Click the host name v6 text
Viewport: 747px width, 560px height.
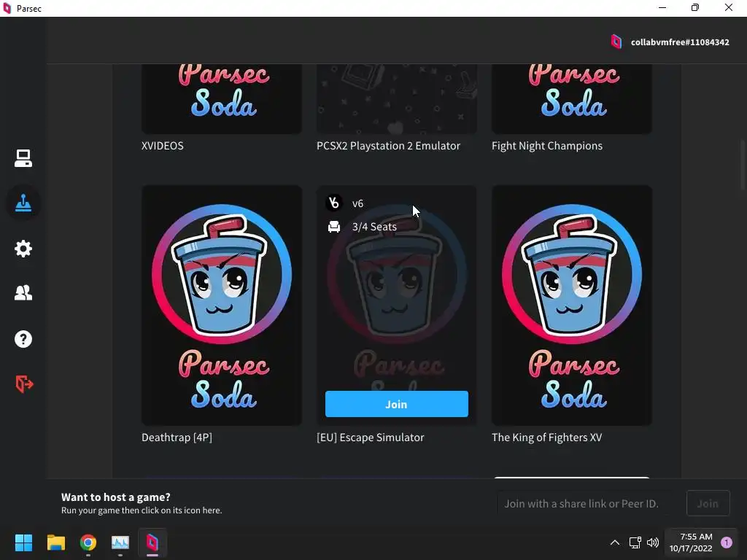(357, 204)
